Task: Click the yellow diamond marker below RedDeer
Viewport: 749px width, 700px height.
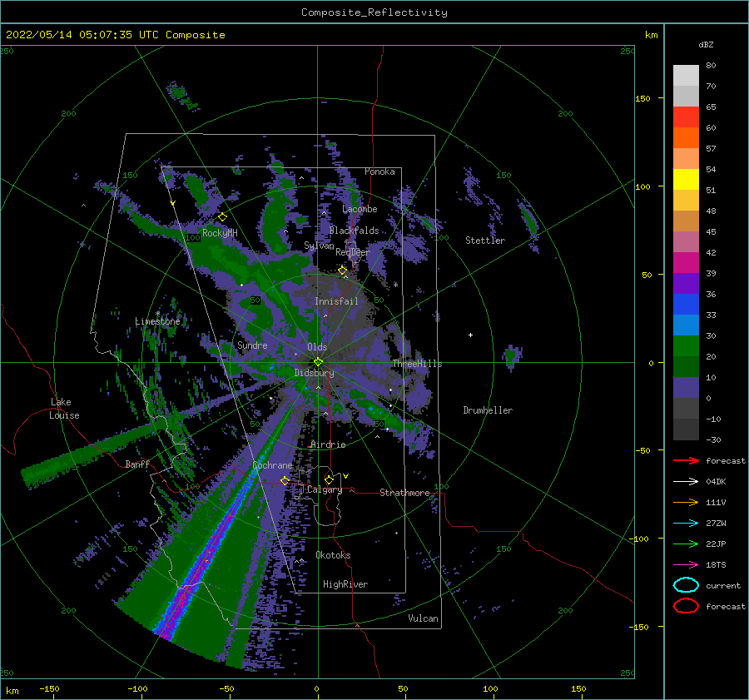Action: pyautogui.click(x=343, y=271)
